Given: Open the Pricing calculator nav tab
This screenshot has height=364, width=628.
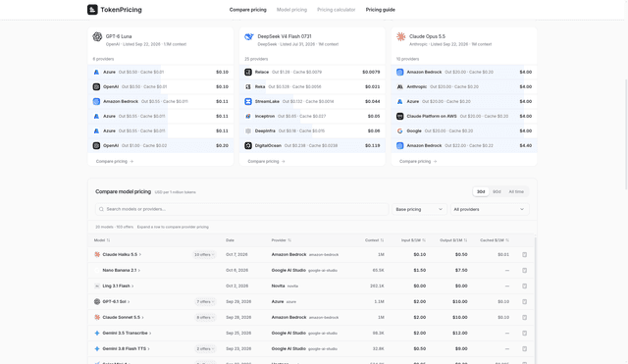Looking at the screenshot, I should coord(336,10).
